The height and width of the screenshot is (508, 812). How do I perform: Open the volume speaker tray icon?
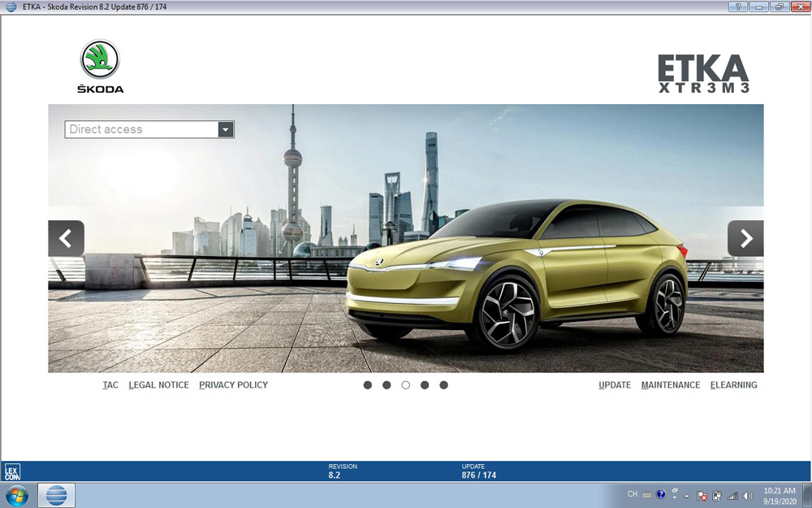(747, 496)
